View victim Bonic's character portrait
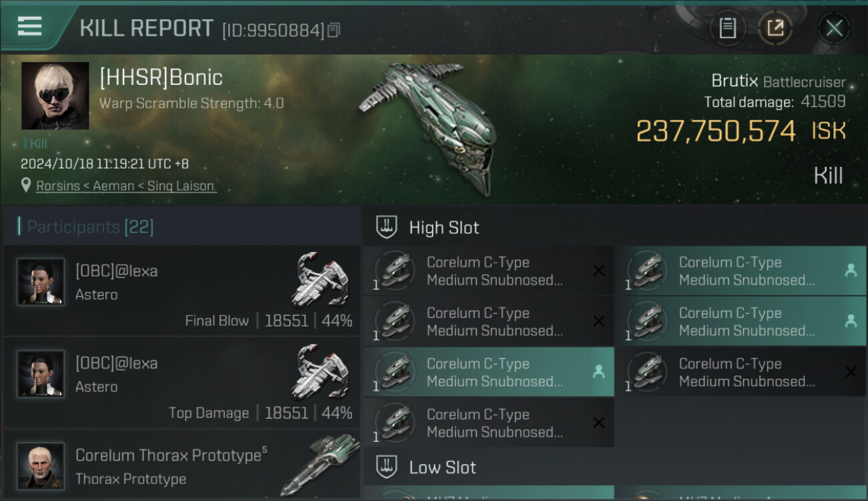 (55, 96)
